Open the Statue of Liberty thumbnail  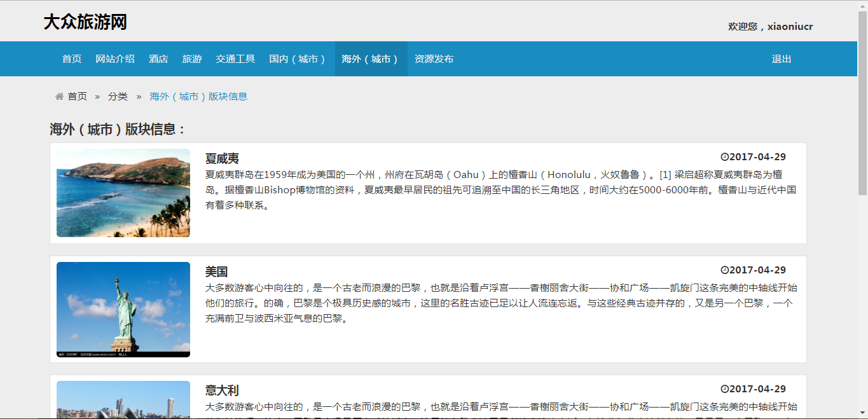tap(123, 310)
